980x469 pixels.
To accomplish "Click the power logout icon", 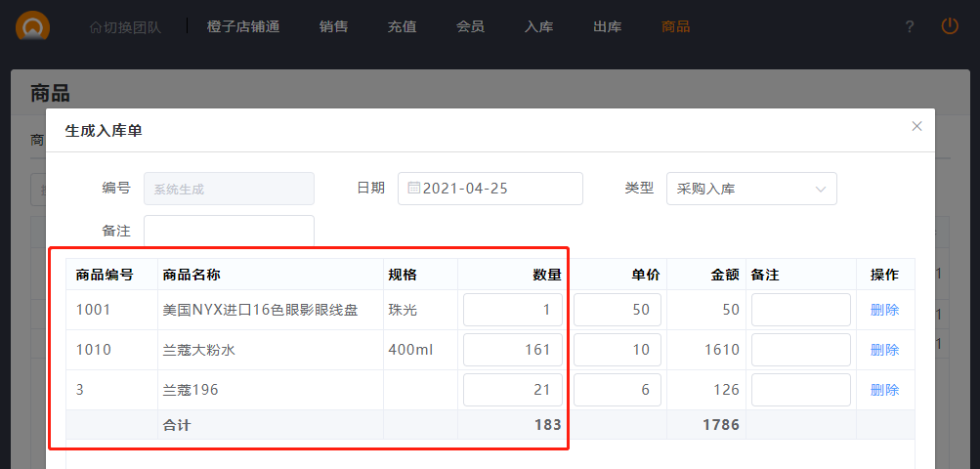I will [950, 26].
